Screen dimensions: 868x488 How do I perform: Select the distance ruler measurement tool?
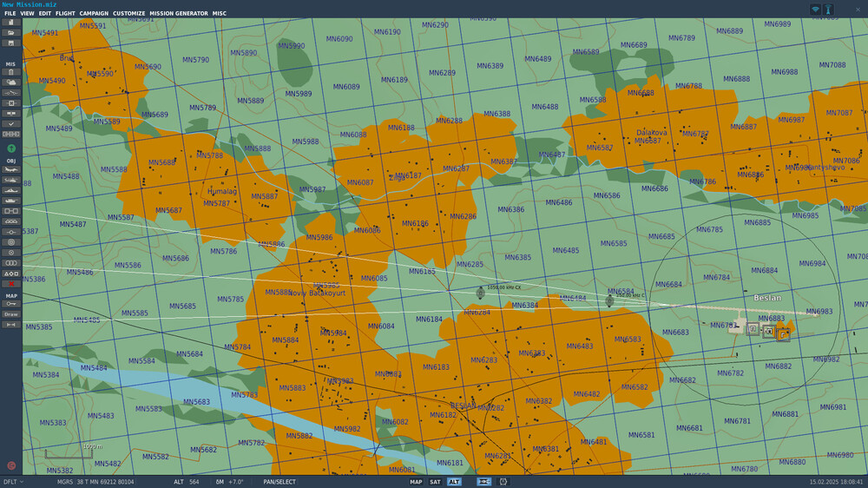pyautogui.click(x=11, y=325)
